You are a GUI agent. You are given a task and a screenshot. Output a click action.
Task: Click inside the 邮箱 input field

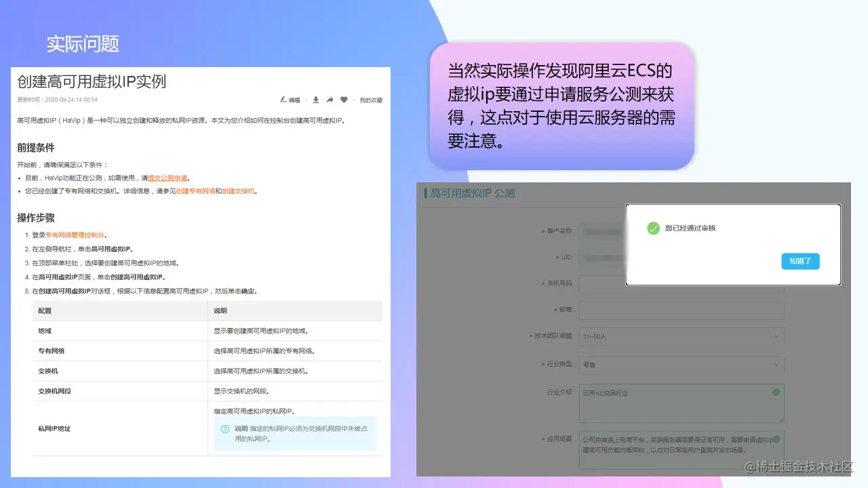click(x=682, y=310)
